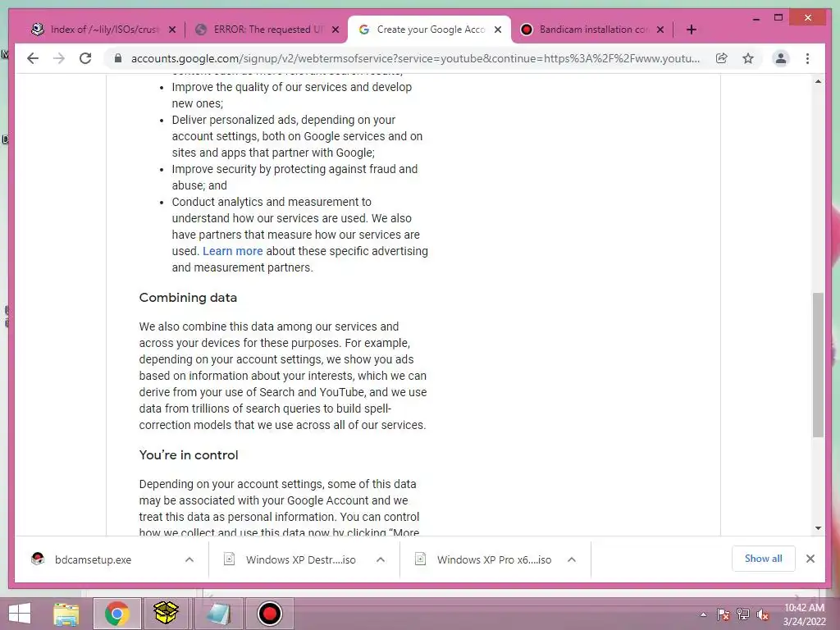Click 'Show all' downloads button
Viewport: 840px width, 630px height.
pos(764,559)
